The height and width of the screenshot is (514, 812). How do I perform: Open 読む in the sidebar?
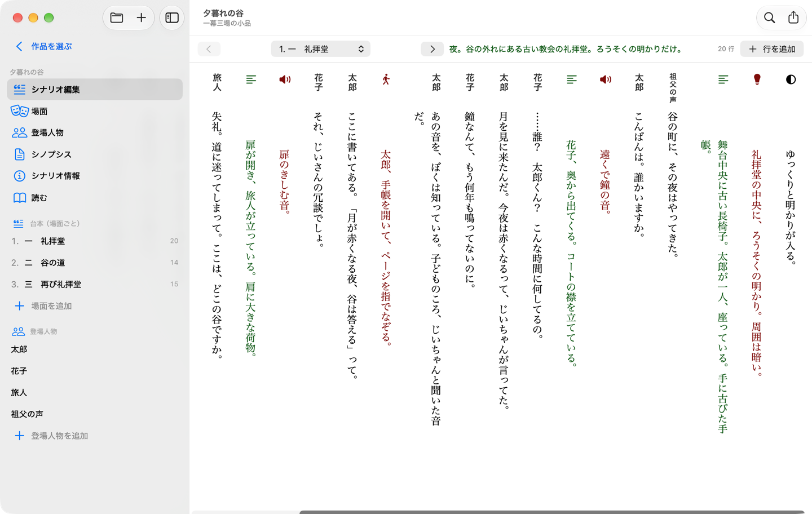coord(95,198)
